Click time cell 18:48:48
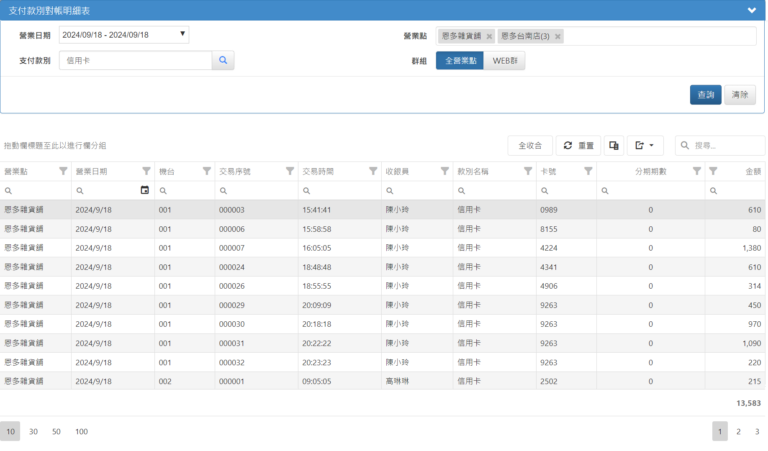The height and width of the screenshot is (451, 768). coord(316,267)
